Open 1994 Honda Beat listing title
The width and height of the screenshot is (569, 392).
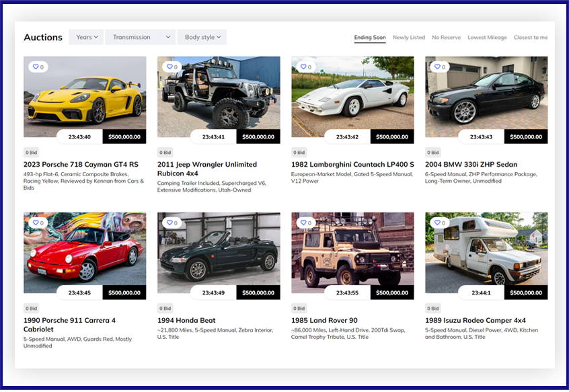(186, 320)
